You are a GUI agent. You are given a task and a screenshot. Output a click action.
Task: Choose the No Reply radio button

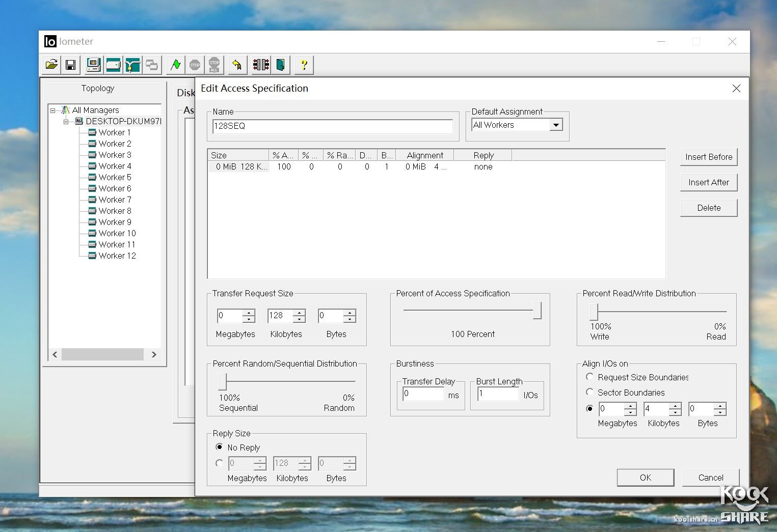coord(220,447)
